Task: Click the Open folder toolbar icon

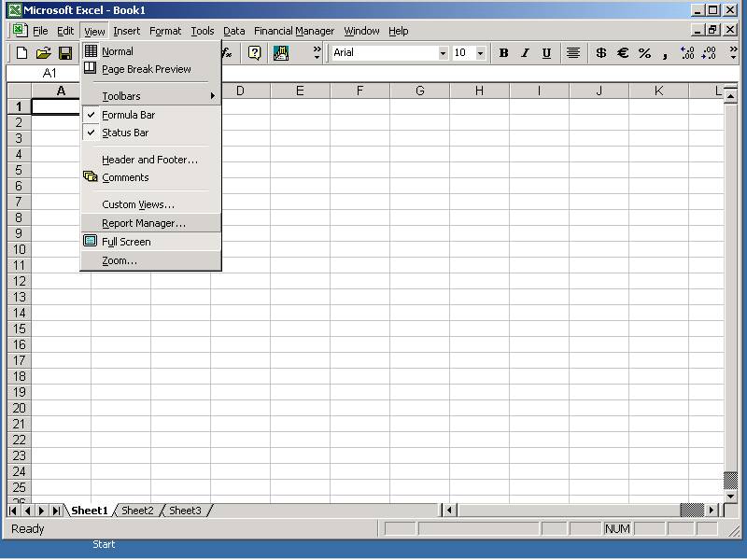Action: coord(44,53)
